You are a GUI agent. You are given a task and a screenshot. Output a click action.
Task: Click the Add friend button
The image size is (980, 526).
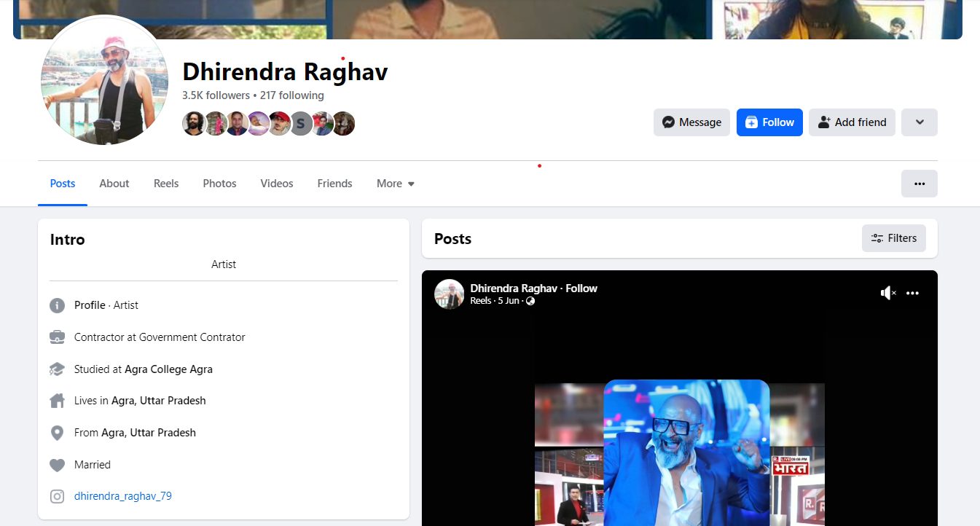click(852, 122)
